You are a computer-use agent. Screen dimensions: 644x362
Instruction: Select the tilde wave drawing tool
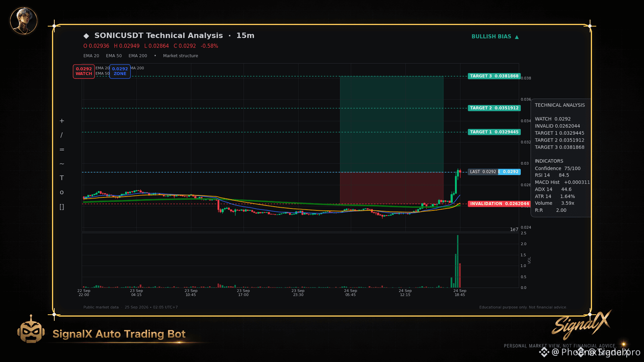click(x=62, y=164)
